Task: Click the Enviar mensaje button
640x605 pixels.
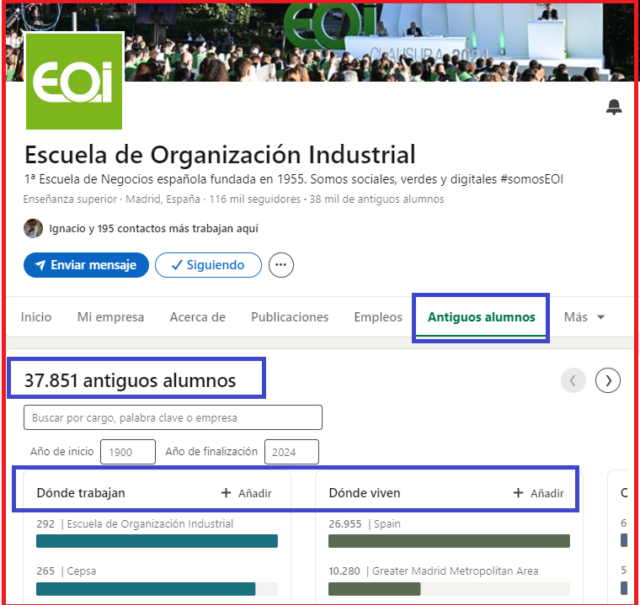Action: (x=86, y=265)
